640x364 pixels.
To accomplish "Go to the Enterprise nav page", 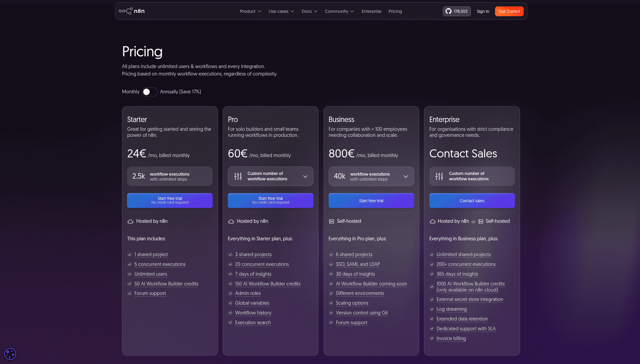I will [371, 11].
